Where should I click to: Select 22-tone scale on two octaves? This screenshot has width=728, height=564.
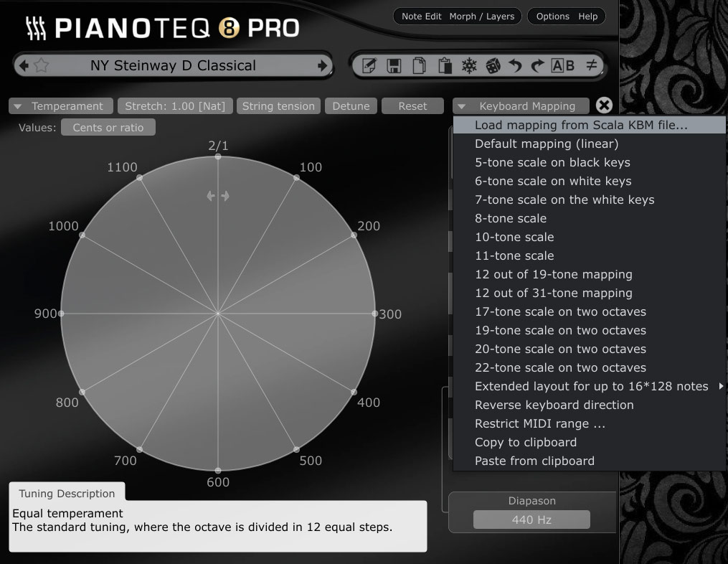589,367
